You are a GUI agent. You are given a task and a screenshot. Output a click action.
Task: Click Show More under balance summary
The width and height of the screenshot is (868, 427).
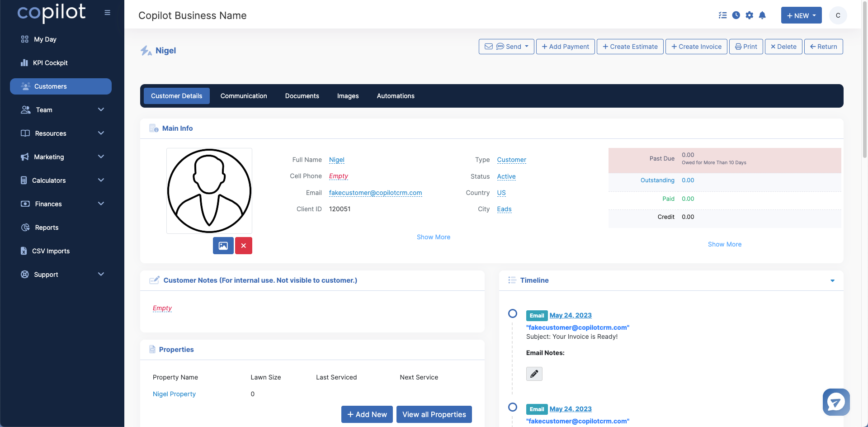click(725, 244)
